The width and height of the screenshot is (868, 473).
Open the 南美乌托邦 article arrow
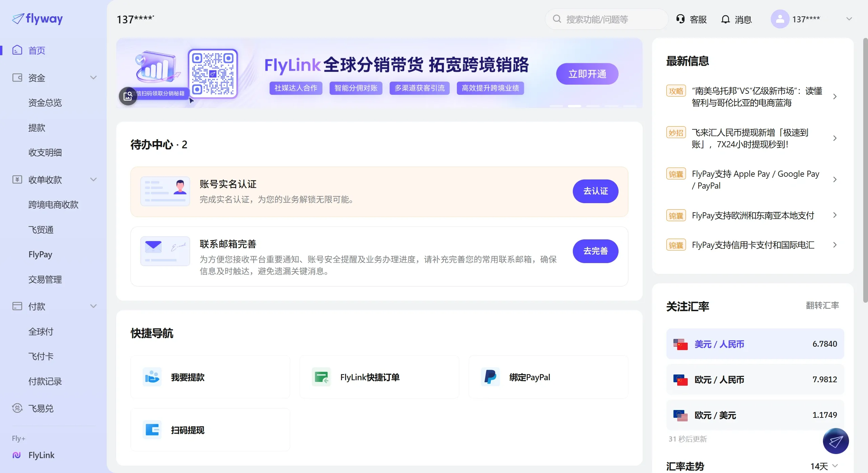tap(835, 96)
